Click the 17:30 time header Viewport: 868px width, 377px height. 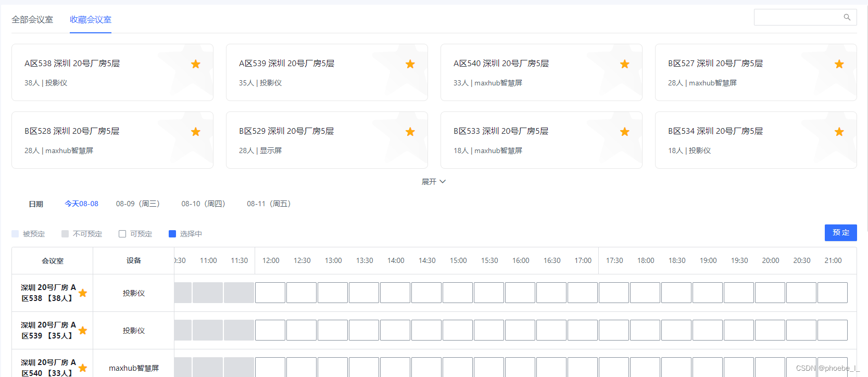point(614,260)
